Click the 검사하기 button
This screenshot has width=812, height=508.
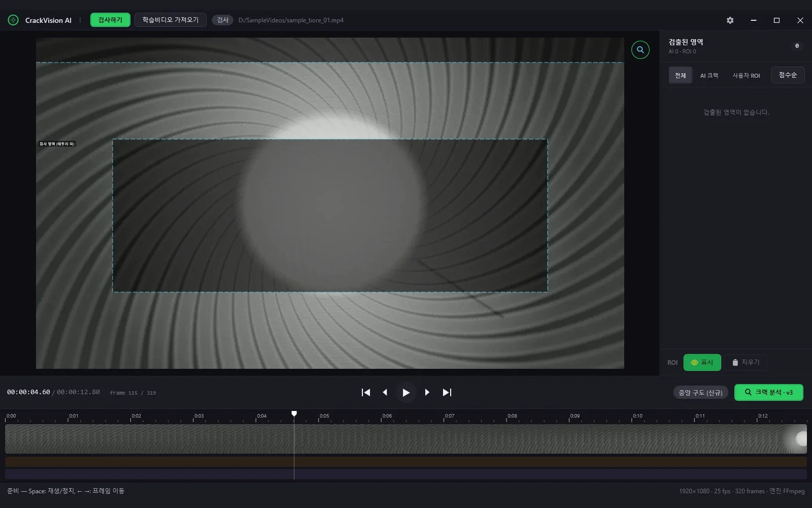(110, 20)
